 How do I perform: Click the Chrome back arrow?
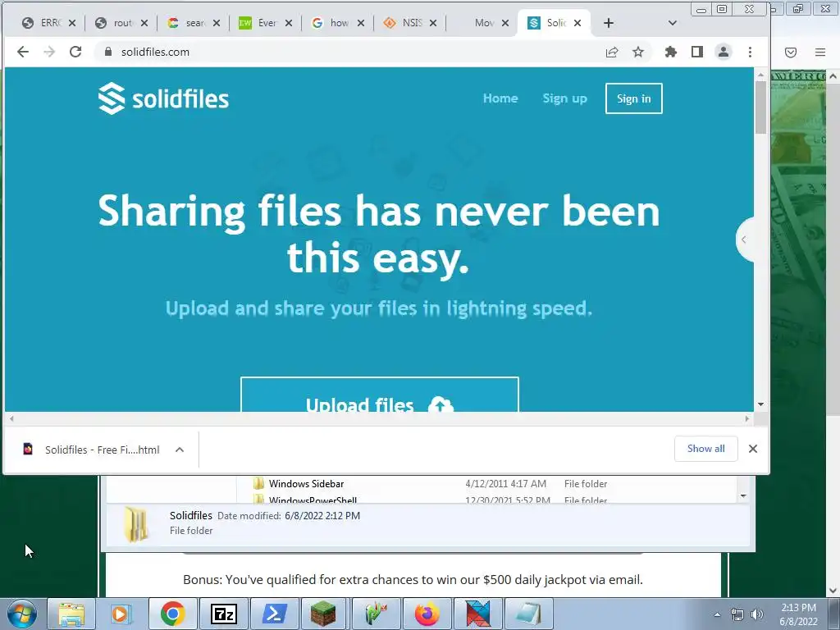pos(22,52)
